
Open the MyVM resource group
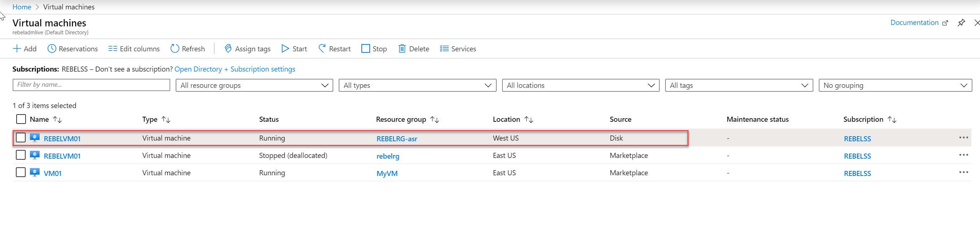click(x=387, y=173)
